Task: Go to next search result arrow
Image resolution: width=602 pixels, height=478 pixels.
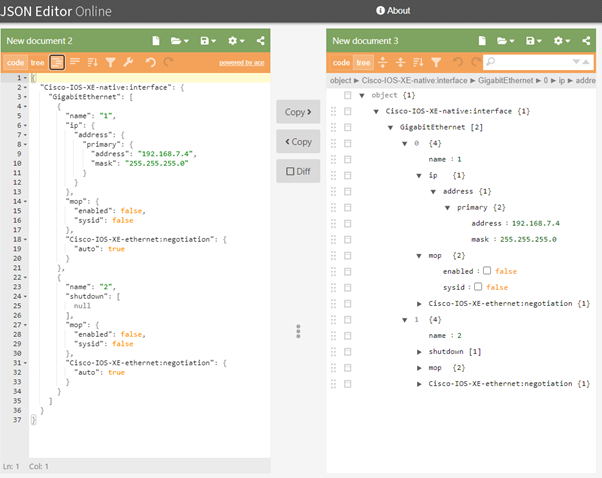Action: (576, 62)
